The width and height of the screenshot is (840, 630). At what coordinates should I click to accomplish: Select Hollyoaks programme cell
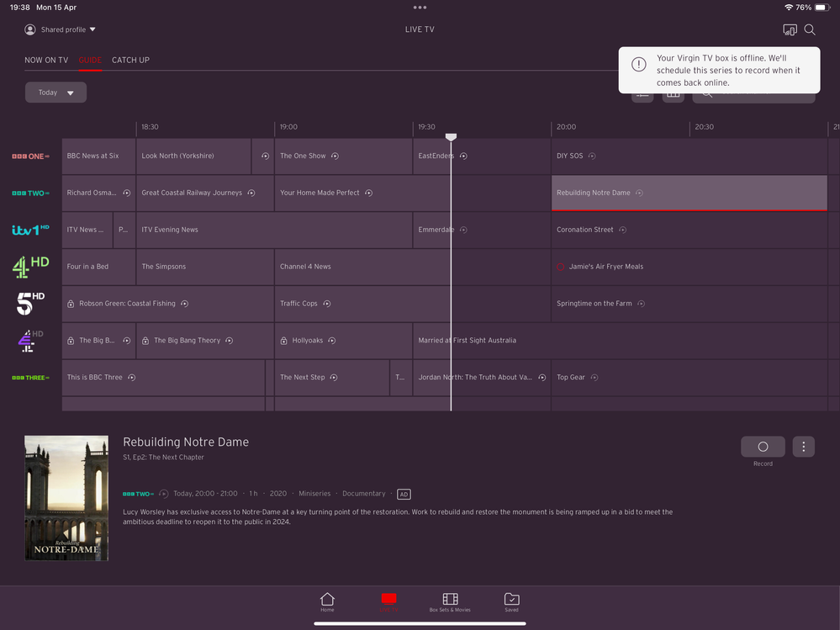pyautogui.click(x=343, y=341)
